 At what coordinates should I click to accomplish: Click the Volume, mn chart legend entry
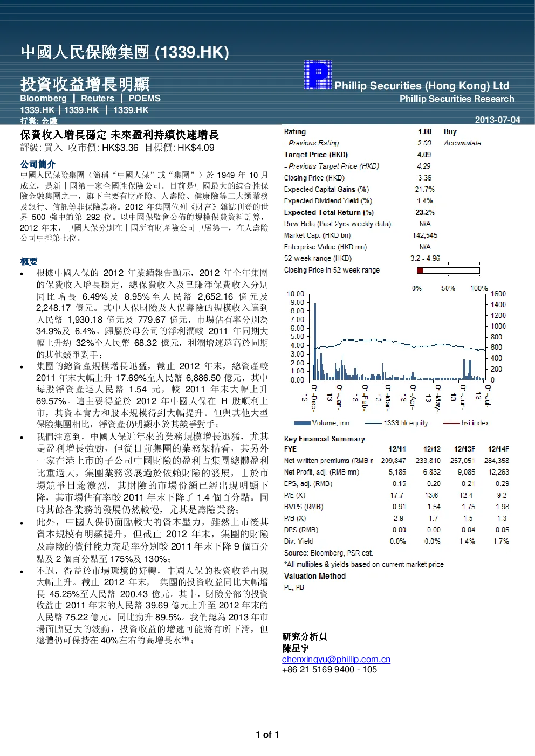point(322,423)
